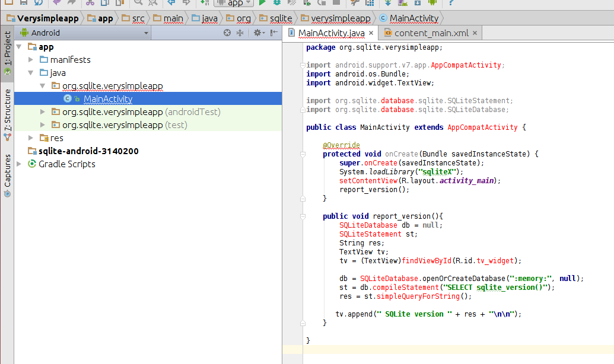Click the MainActivity class icon in the tree
Screen dimensions: 614x364
[68, 99]
